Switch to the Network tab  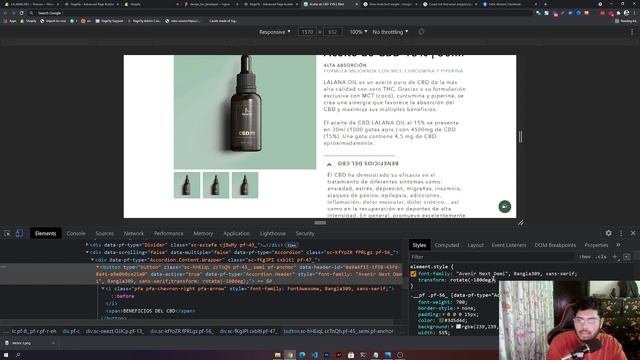coord(133,233)
